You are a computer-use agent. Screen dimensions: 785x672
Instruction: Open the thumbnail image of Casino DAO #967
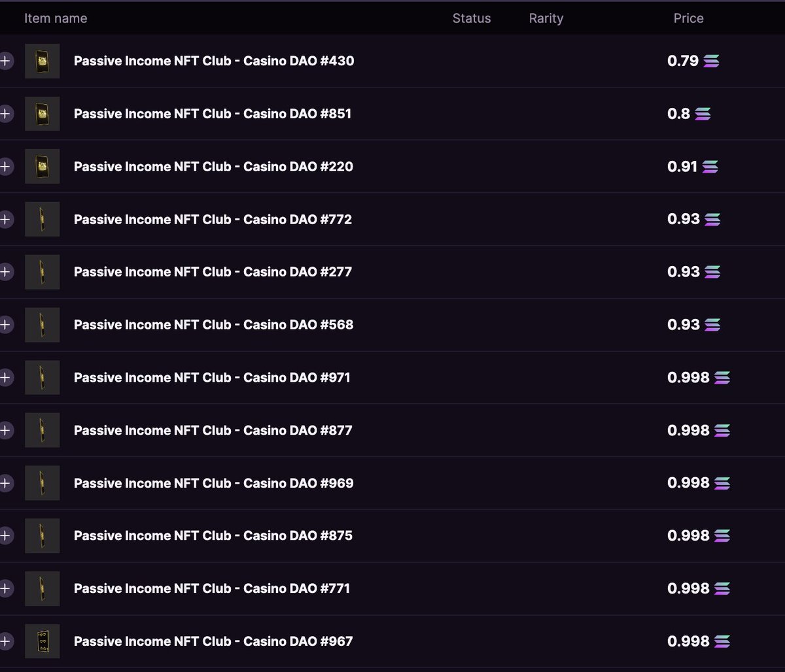click(43, 641)
